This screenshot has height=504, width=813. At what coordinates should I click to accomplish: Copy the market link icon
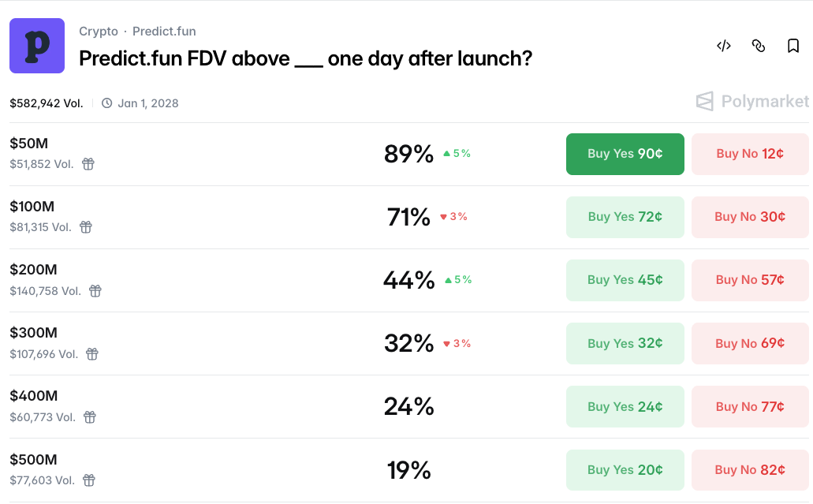759,46
